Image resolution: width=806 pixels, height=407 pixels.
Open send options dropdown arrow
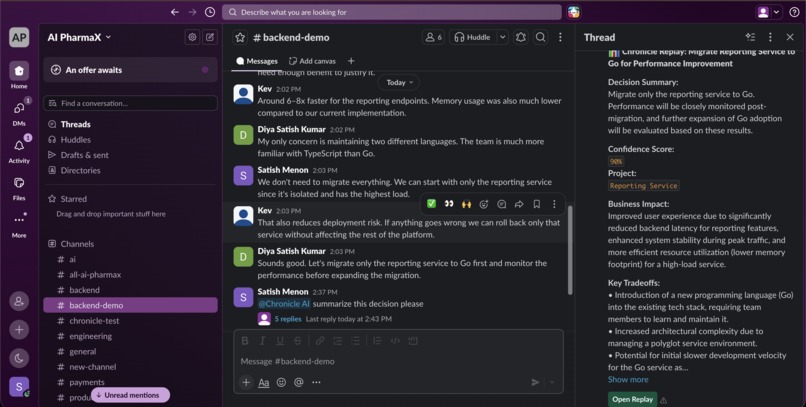[552, 382]
